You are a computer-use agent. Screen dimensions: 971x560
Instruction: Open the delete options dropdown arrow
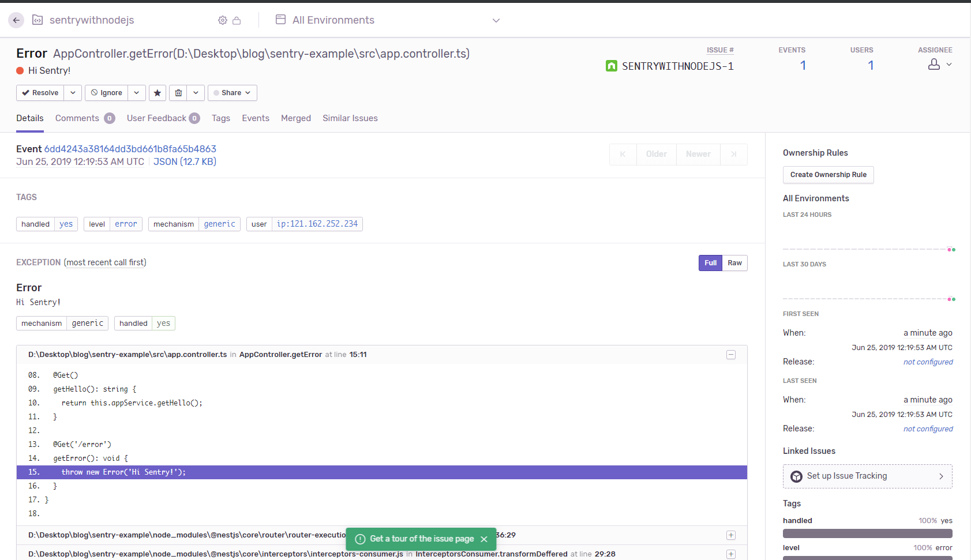click(196, 93)
